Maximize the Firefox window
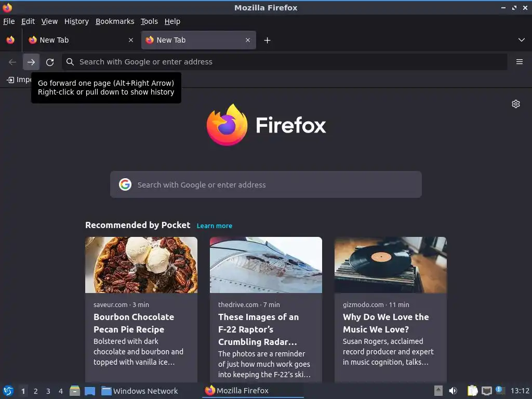 (514, 7)
